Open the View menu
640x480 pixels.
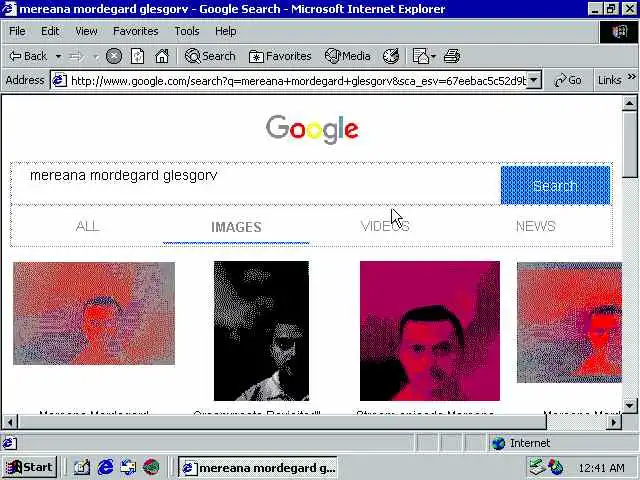(86, 31)
